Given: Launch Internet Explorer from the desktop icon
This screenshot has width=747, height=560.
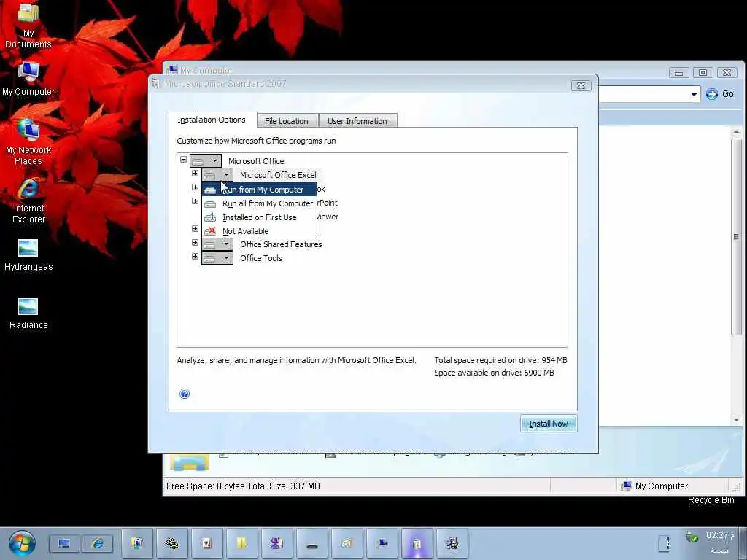Looking at the screenshot, I should [28, 201].
